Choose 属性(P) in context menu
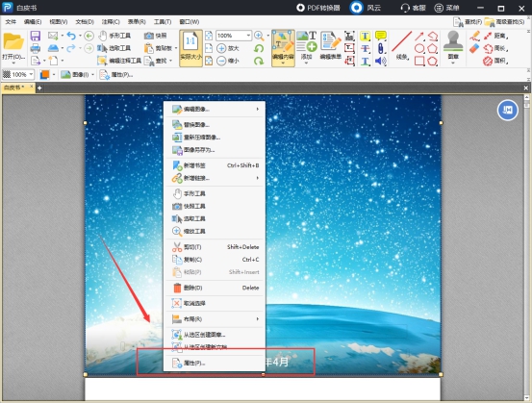This screenshot has height=403, width=532. tap(215, 363)
